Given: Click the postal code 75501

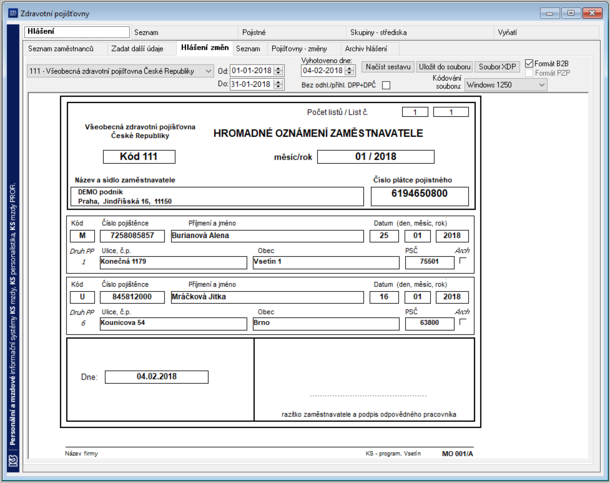Looking at the screenshot, I should (x=429, y=262).
